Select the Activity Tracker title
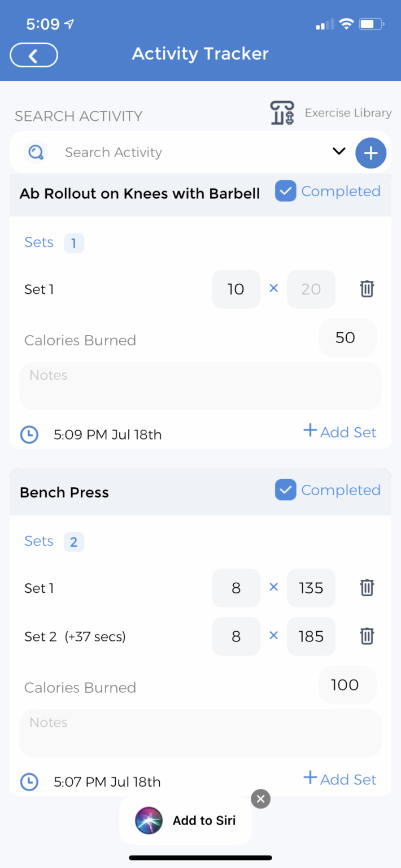Image resolution: width=401 pixels, height=868 pixels. 200,54
